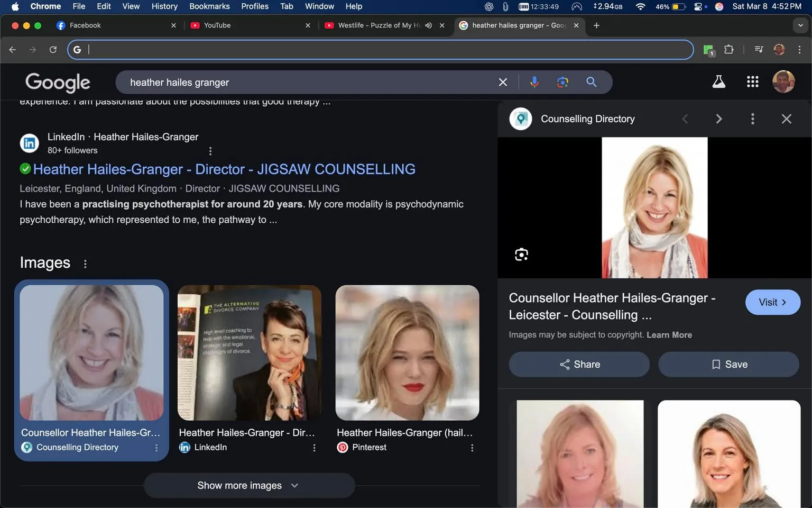This screenshot has height=508, width=812.
Task: Start a voice search with the microphone icon
Action: (534, 82)
